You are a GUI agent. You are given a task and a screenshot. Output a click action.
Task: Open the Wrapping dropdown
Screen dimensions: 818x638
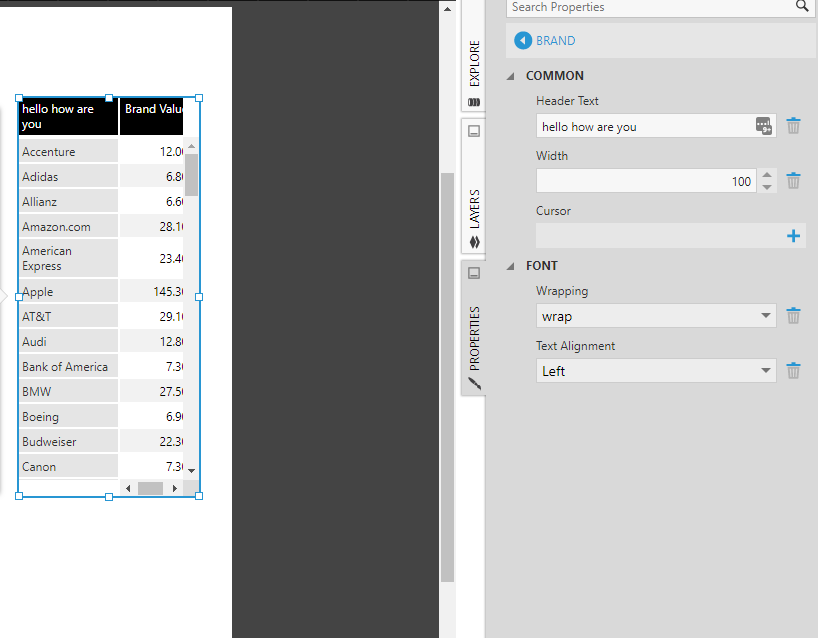[656, 316]
